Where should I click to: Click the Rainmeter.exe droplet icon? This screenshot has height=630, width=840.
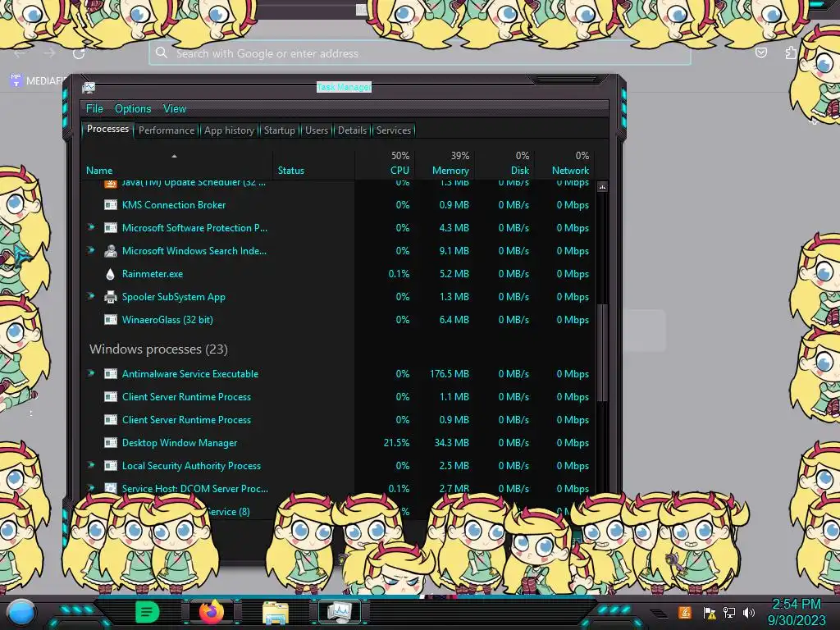(x=111, y=274)
